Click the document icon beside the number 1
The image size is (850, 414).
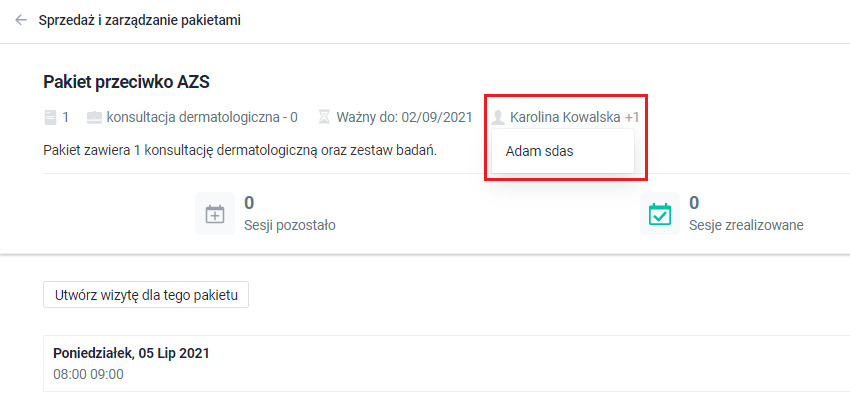click(51, 117)
